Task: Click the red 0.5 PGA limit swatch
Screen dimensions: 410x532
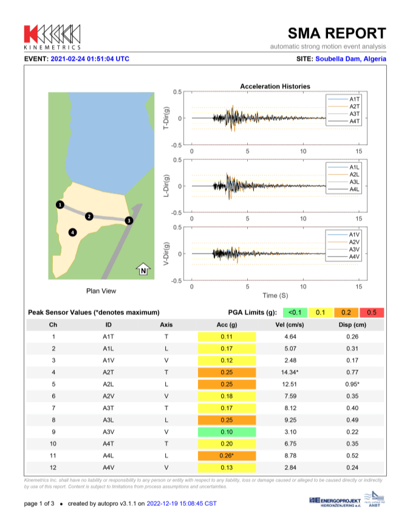Action: point(372,313)
